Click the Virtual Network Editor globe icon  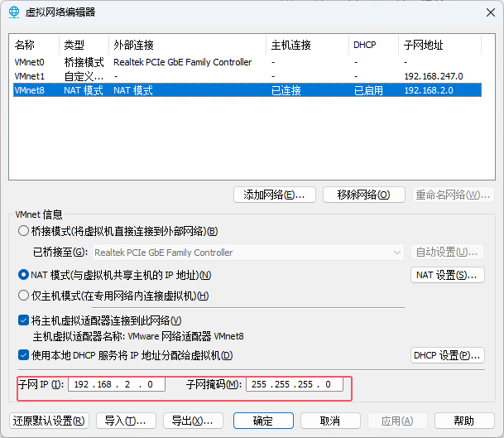tap(13, 12)
